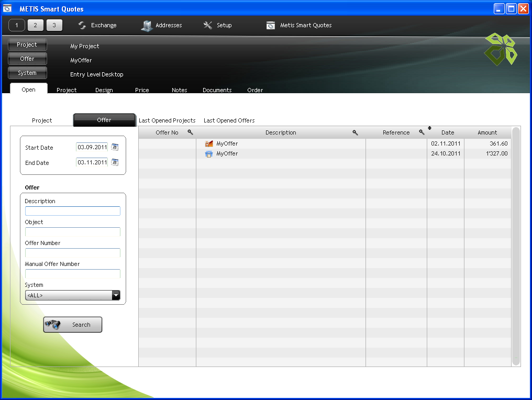Focus the Description input field
Image resolution: width=532 pixels, height=400 pixels.
tap(73, 210)
